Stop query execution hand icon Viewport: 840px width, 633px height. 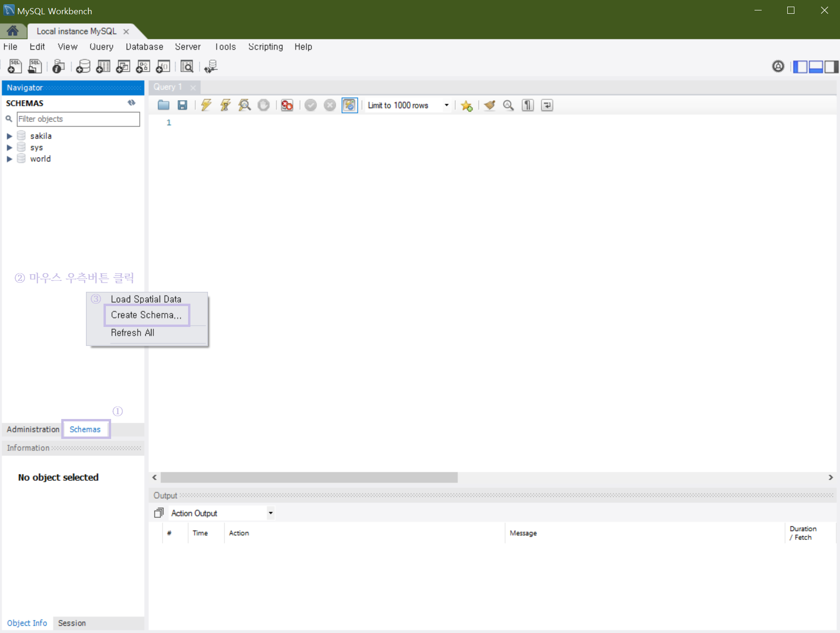(264, 105)
